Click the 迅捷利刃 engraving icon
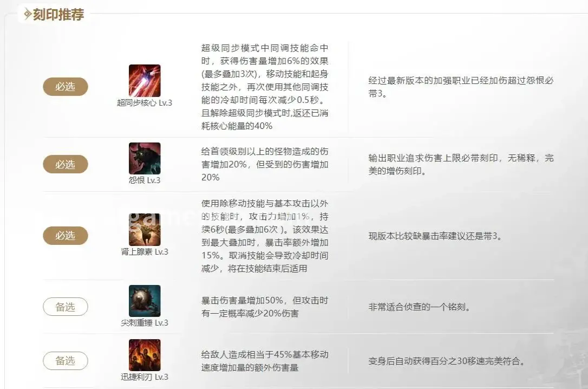The height and width of the screenshot is (389, 588). click(x=145, y=355)
